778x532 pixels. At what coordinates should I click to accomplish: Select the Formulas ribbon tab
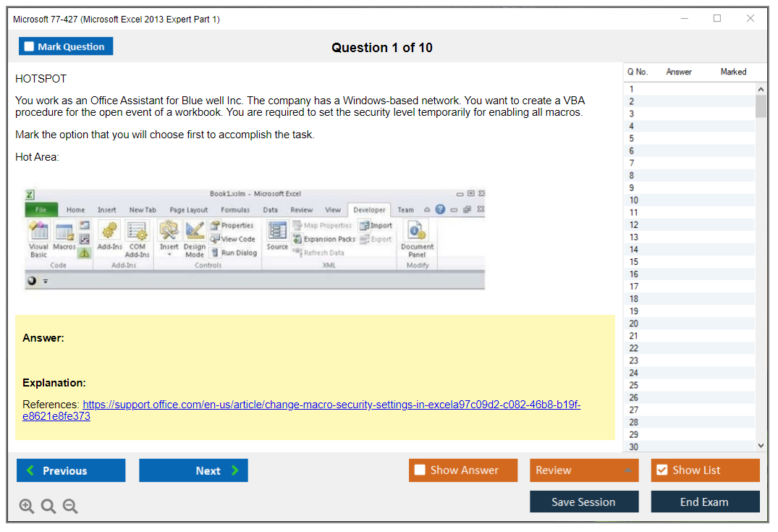[235, 209]
